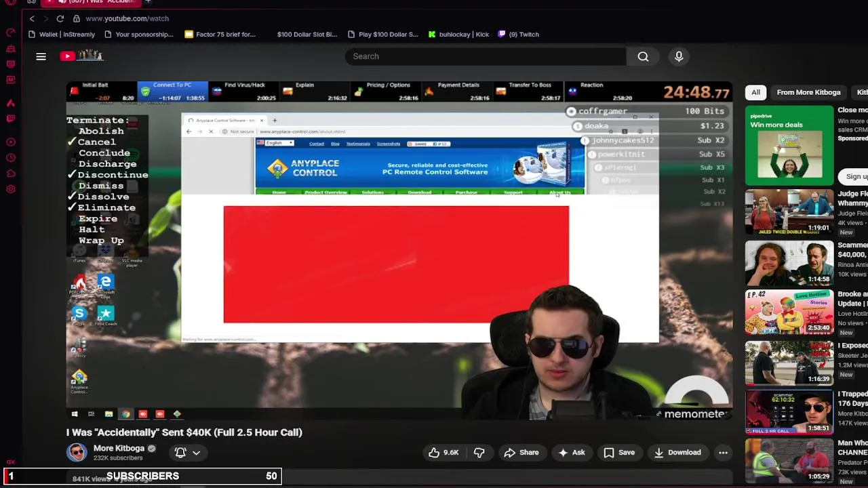Open the sidebar settings gear icon
Screen dimensions: 868x488
click(11, 189)
